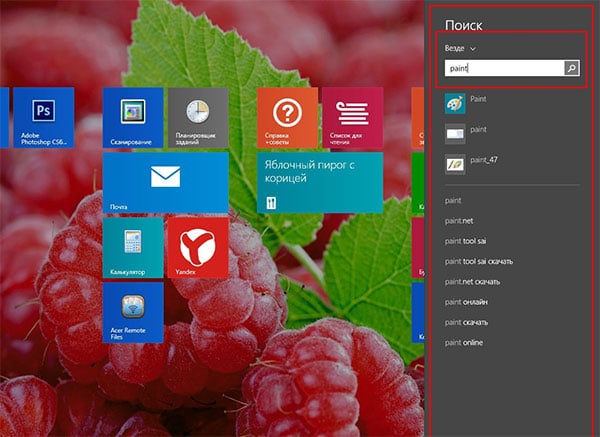Expand the Везде search scope dropdown
Image resolution: width=600 pixels, height=437 pixels.
(460, 49)
